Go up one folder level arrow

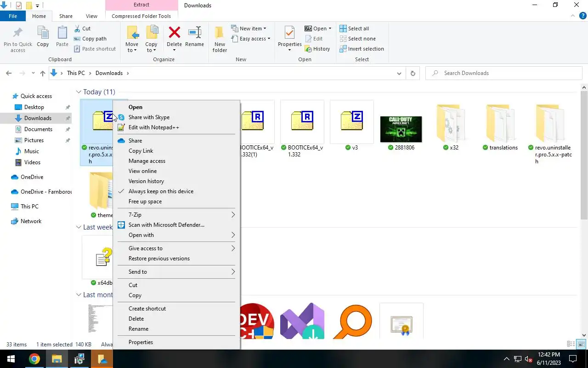[x=43, y=73]
